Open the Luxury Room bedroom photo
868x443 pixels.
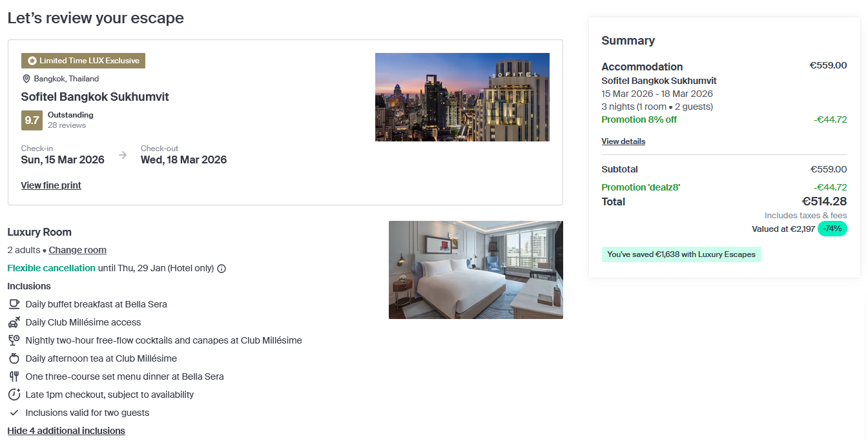[475, 270]
